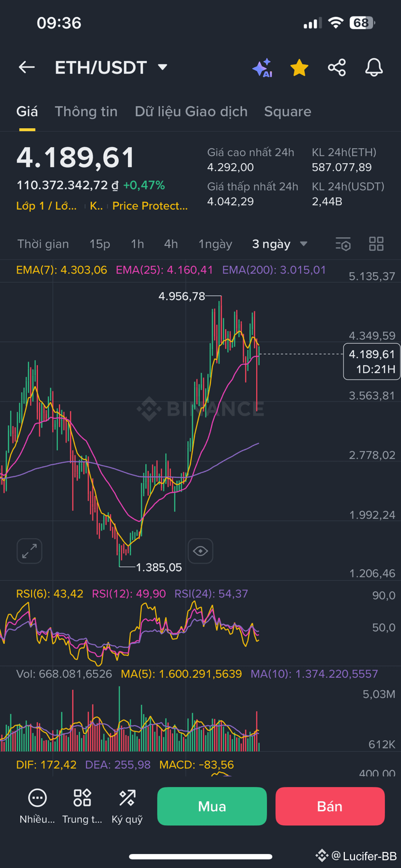Tap the EMA(200): 3.015,01 label

pos(274,270)
